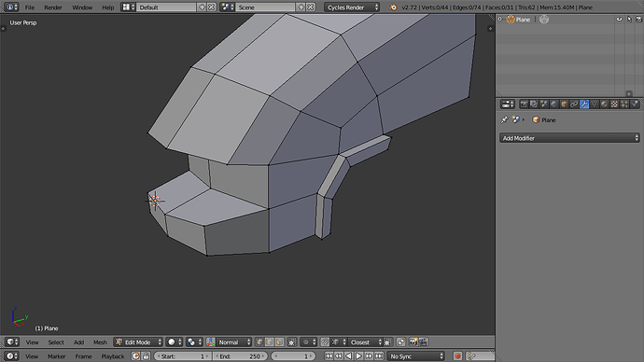Click the Add Modifier button
Screen dimensions: 644x362
pos(569,138)
